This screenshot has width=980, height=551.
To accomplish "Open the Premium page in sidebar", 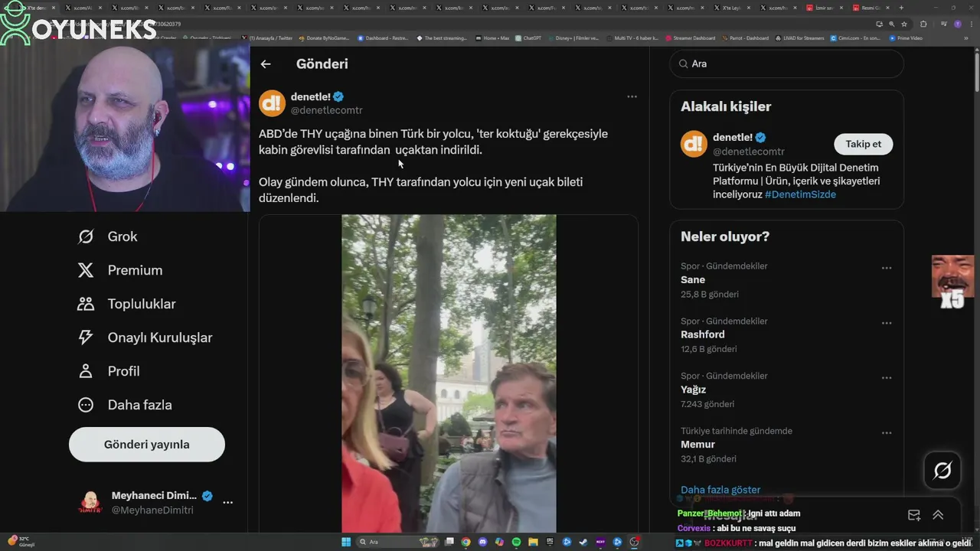I will click(119, 270).
